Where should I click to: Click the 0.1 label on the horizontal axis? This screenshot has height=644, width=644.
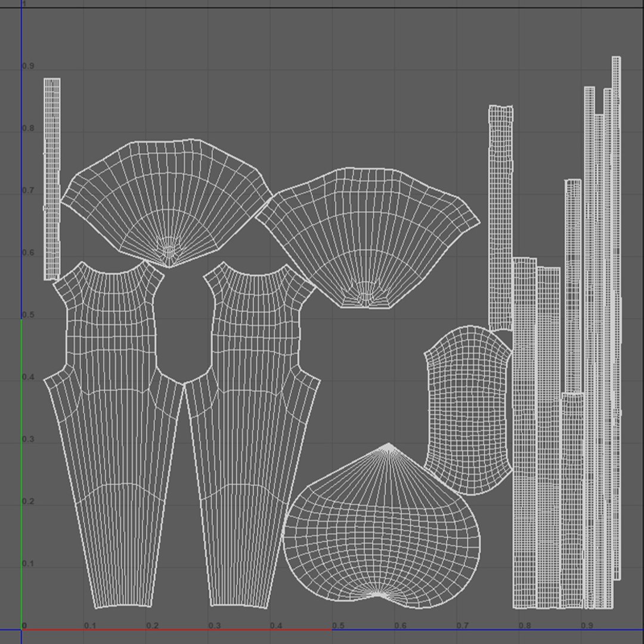pyautogui.click(x=90, y=626)
